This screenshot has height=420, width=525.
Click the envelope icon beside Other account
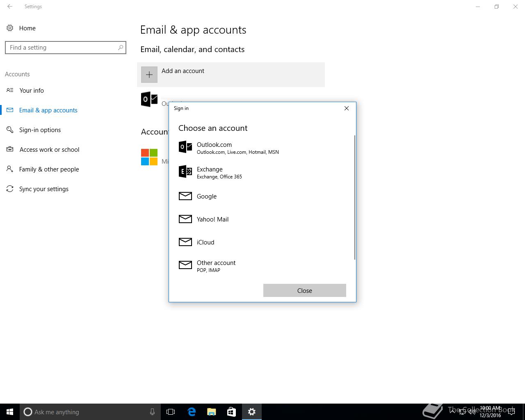tap(185, 265)
